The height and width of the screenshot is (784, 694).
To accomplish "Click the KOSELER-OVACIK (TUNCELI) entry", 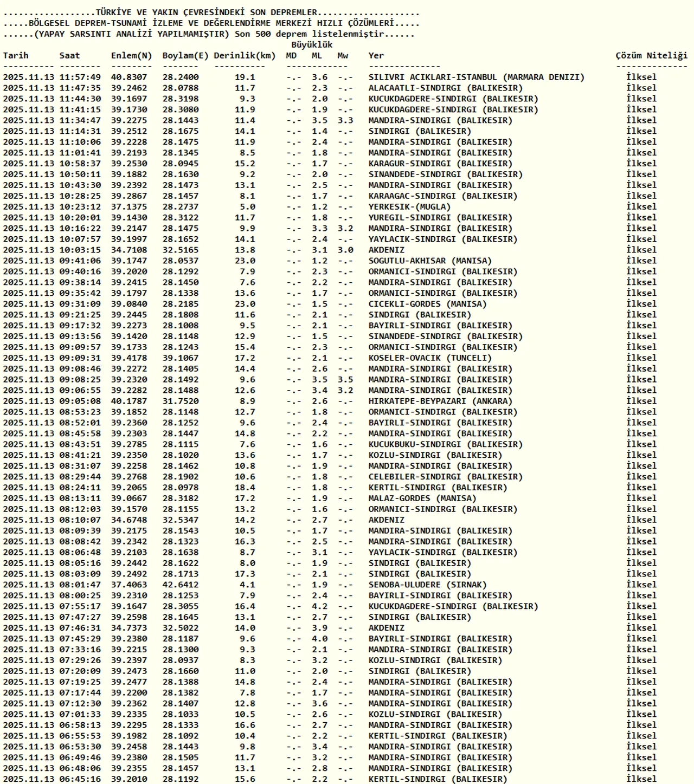I will pyautogui.click(x=430, y=358).
